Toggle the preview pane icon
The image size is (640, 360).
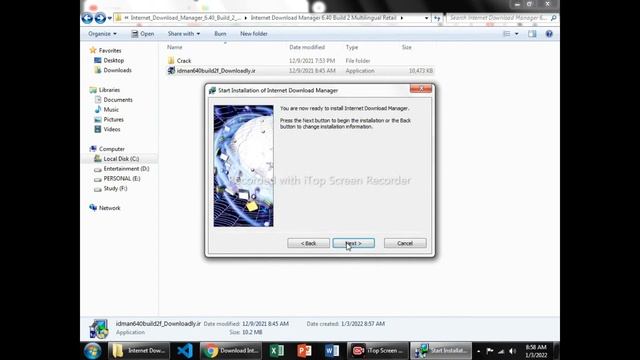532,34
